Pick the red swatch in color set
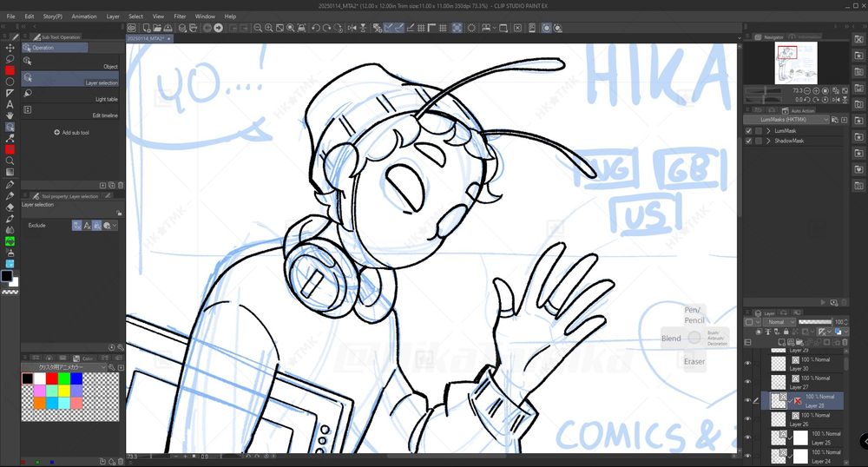The height and width of the screenshot is (467, 868). pyautogui.click(x=51, y=378)
